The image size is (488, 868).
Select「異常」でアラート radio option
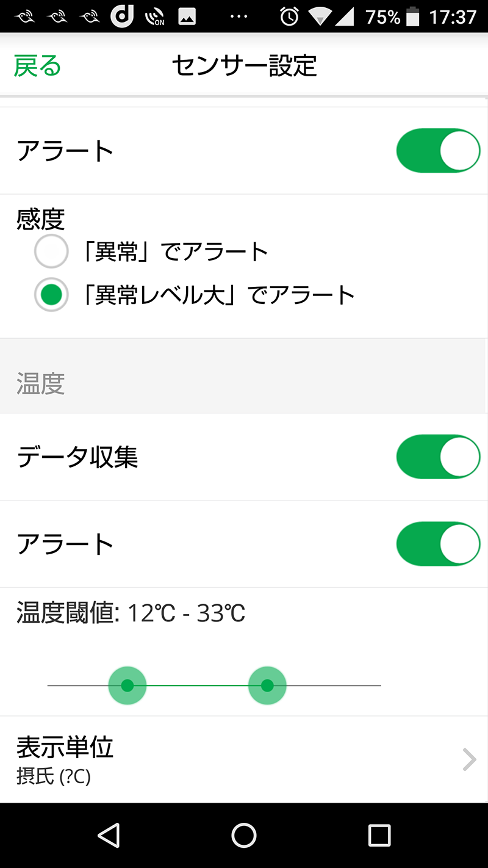[51, 251]
